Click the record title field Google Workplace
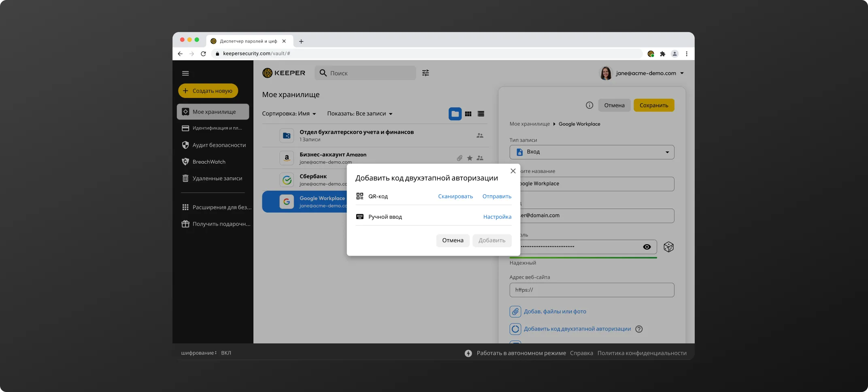The image size is (868, 392). 597,184
